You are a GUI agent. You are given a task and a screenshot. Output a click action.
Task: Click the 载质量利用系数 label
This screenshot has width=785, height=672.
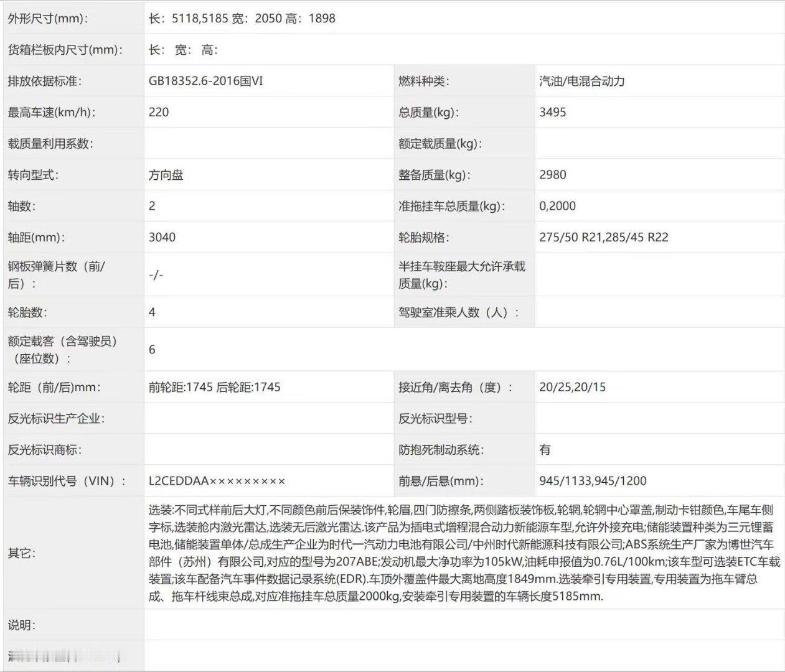pos(50,144)
